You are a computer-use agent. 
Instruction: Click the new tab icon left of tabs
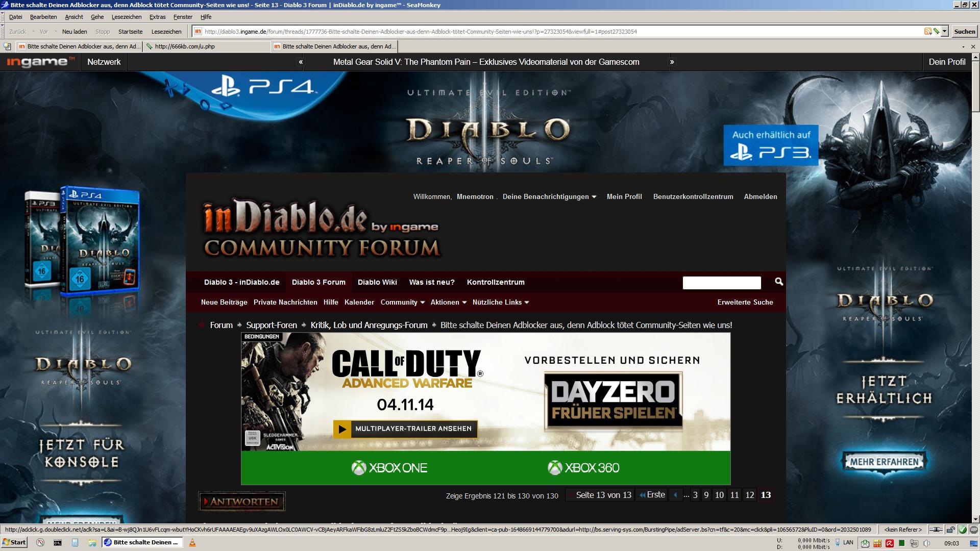click(7, 46)
